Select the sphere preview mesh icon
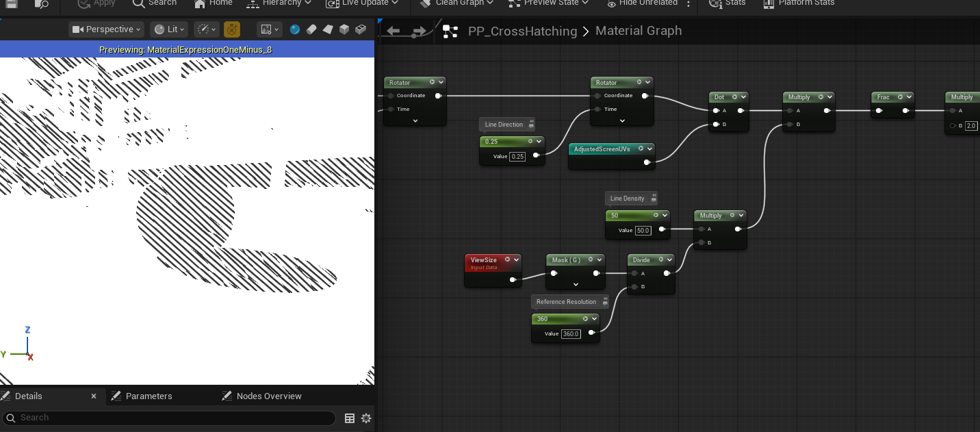This screenshot has height=432, width=980. point(295,29)
